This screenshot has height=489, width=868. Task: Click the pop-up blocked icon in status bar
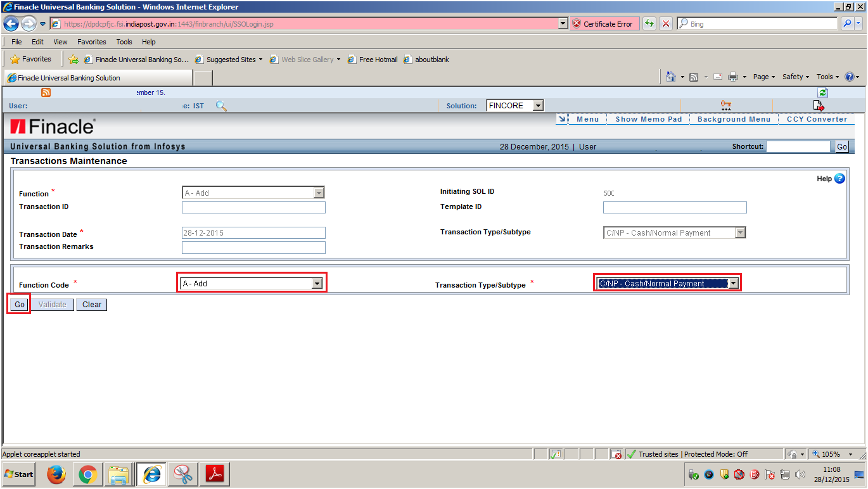click(x=618, y=454)
